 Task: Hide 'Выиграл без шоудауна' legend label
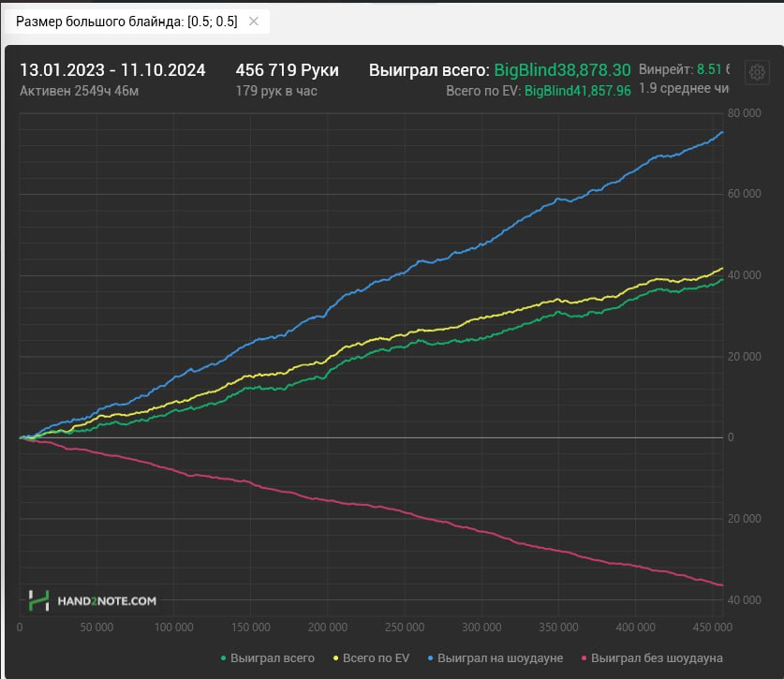point(658,658)
